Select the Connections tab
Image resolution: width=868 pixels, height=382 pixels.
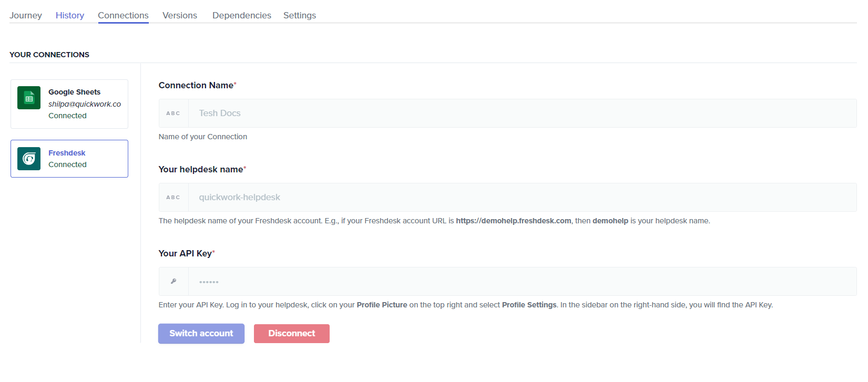(123, 15)
